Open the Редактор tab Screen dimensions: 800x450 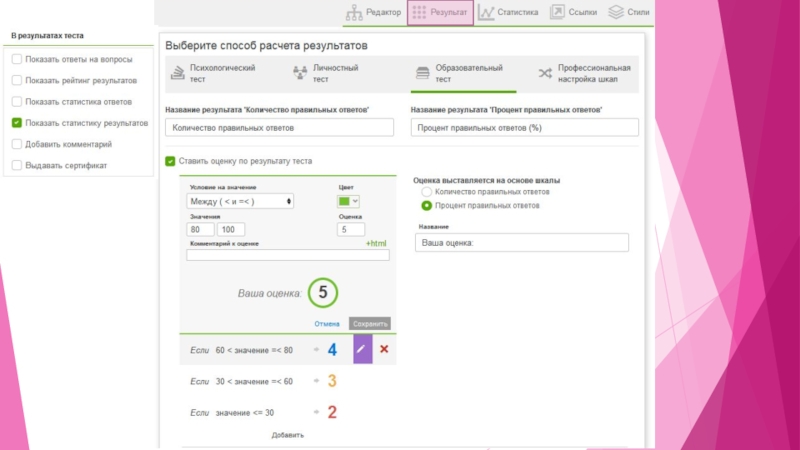tap(374, 12)
